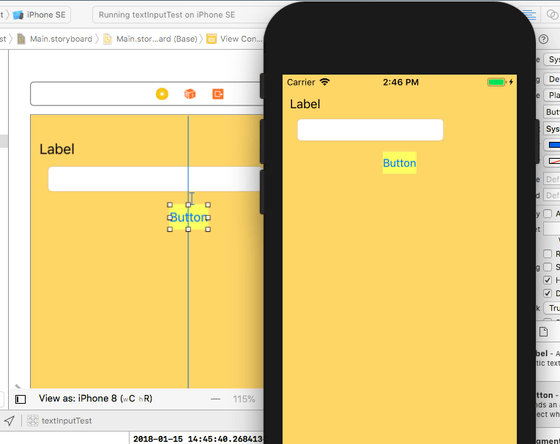The width and height of the screenshot is (560, 444).
Task: Click View as: iPhone 8 device bar
Action: (95, 399)
